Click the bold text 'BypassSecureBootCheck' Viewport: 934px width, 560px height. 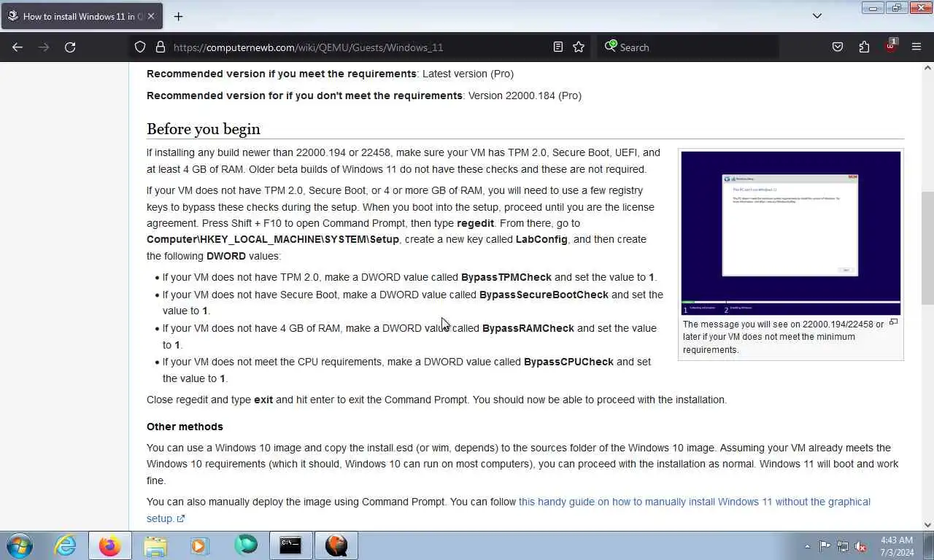[544, 295]
